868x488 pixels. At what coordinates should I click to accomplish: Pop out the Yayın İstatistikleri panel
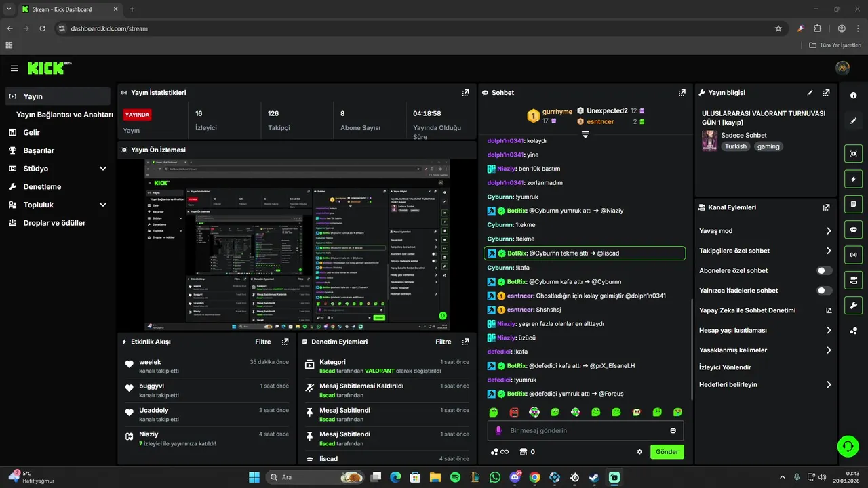[465, 93]
